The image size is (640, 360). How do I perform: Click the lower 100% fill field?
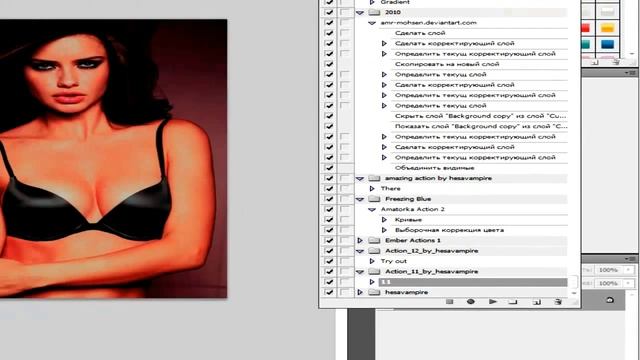pyautogui.click(x=608, y=283)
